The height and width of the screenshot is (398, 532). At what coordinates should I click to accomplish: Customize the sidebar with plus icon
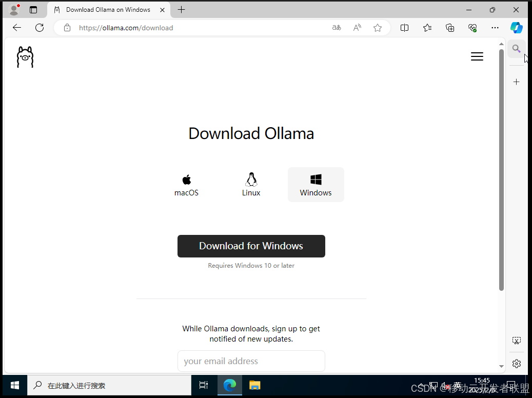coord(517,82)
